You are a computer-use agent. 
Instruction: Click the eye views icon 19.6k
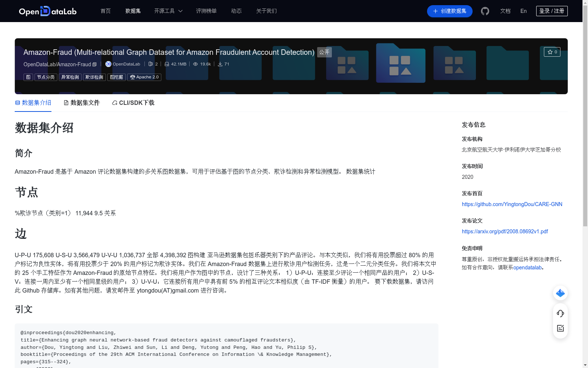[x=196, y=64]
